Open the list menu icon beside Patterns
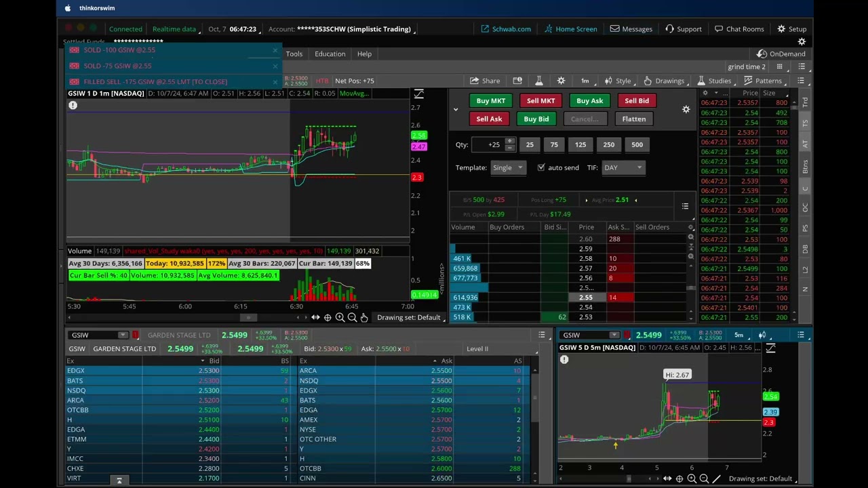Screen dimensions: 868x488 coord(802,81)
